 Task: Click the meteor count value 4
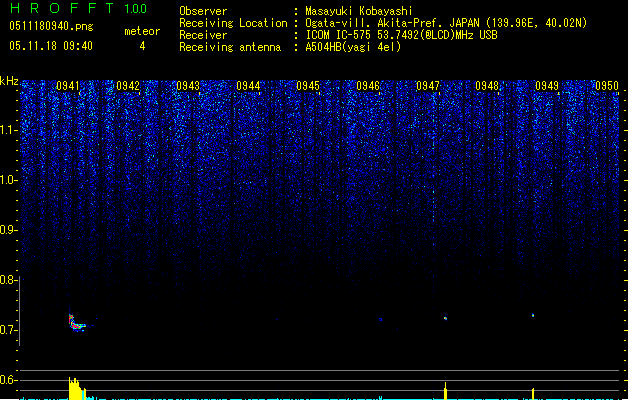(142, 46)
